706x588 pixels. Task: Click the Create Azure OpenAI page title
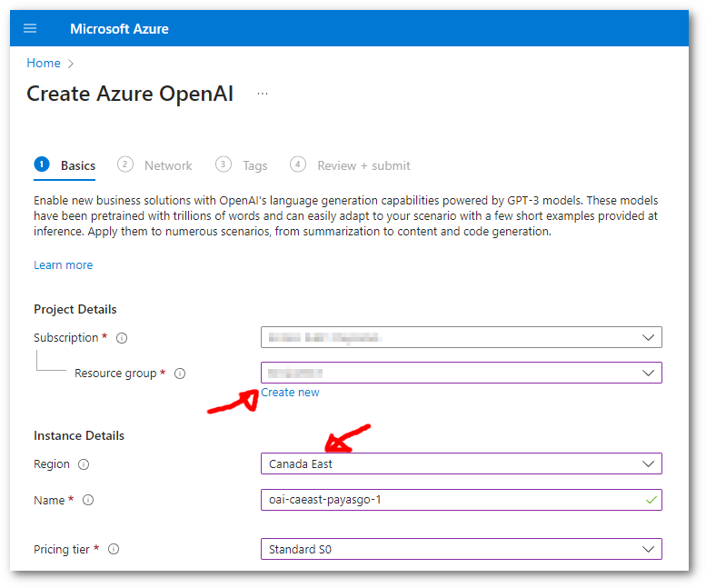(x=130, y=94)
